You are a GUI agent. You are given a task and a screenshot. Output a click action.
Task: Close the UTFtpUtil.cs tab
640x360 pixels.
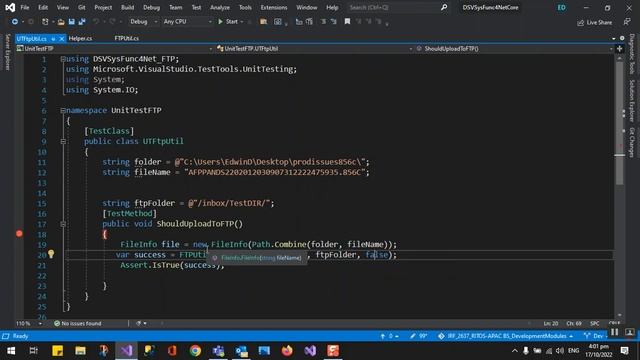[x=62, y=39]
